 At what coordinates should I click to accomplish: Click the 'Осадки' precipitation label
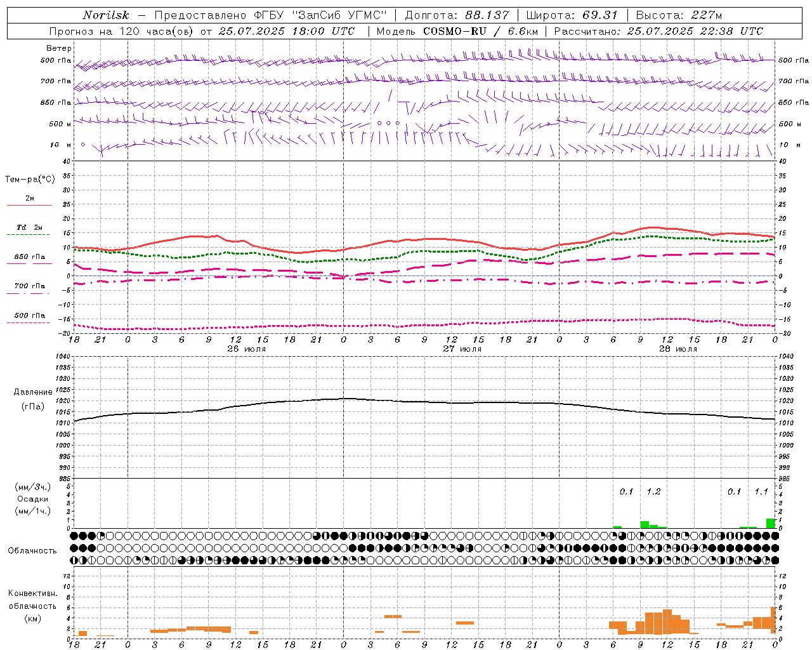point(33,499)
